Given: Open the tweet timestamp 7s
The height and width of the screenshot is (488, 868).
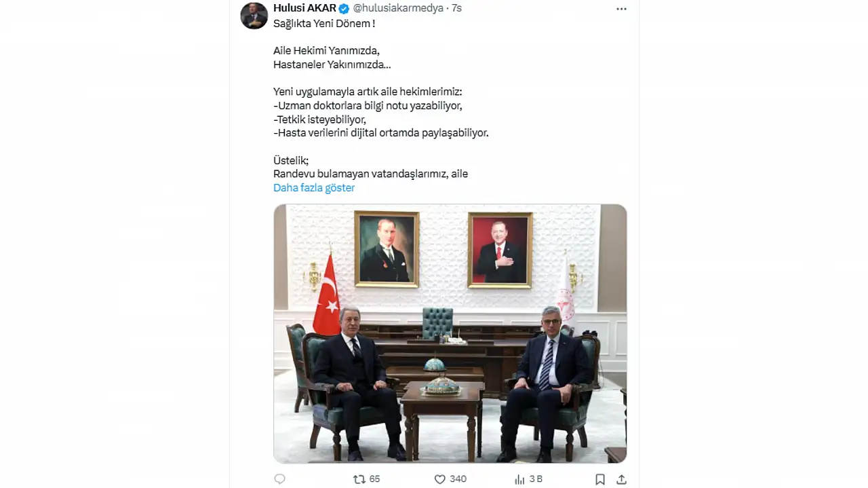Looking at the screenshot, I should click(456, 8).
